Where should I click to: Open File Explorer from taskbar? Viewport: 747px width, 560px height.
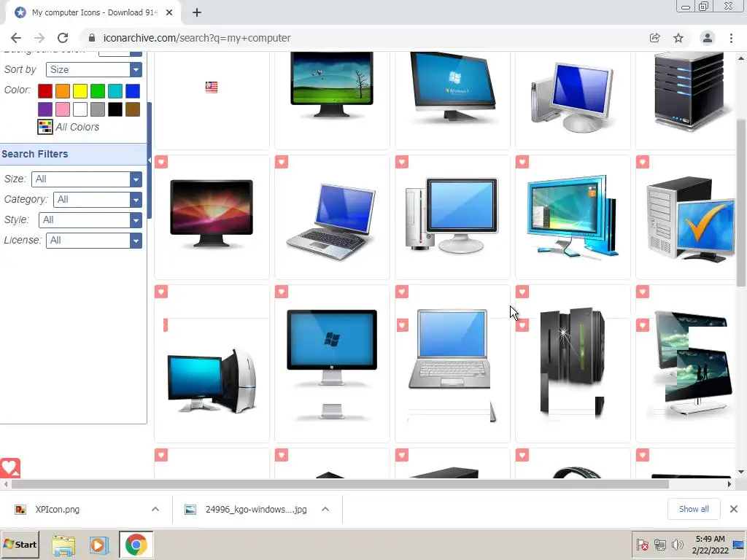63,545
